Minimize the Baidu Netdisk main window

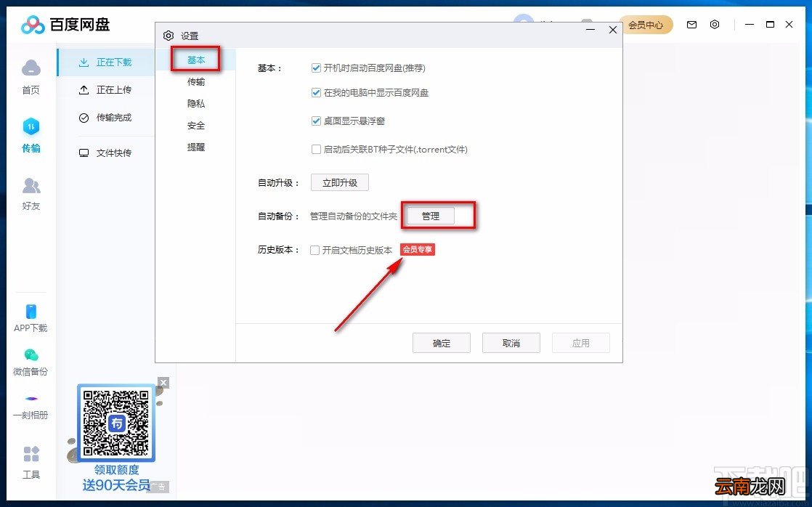[x=750, y=25]
